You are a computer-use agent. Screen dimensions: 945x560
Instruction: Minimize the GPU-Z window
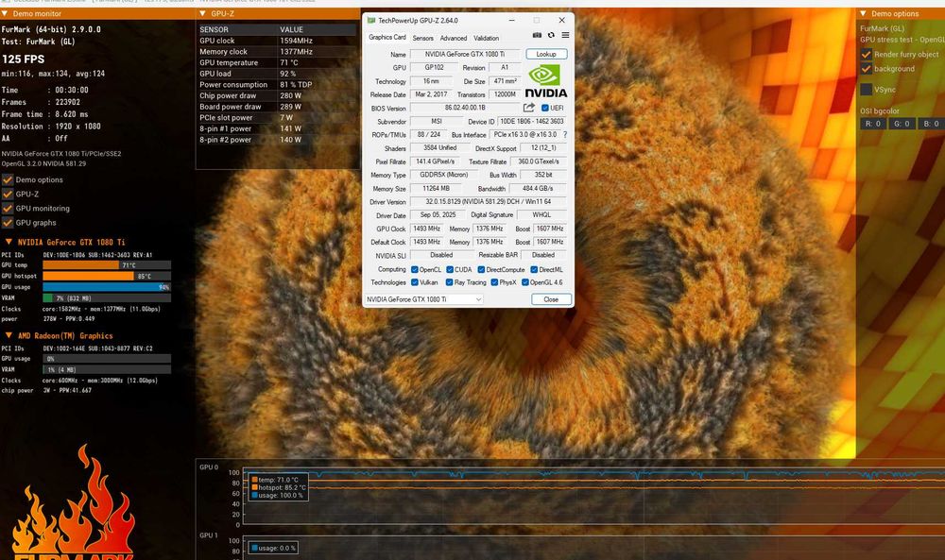[x=511, y=20]
